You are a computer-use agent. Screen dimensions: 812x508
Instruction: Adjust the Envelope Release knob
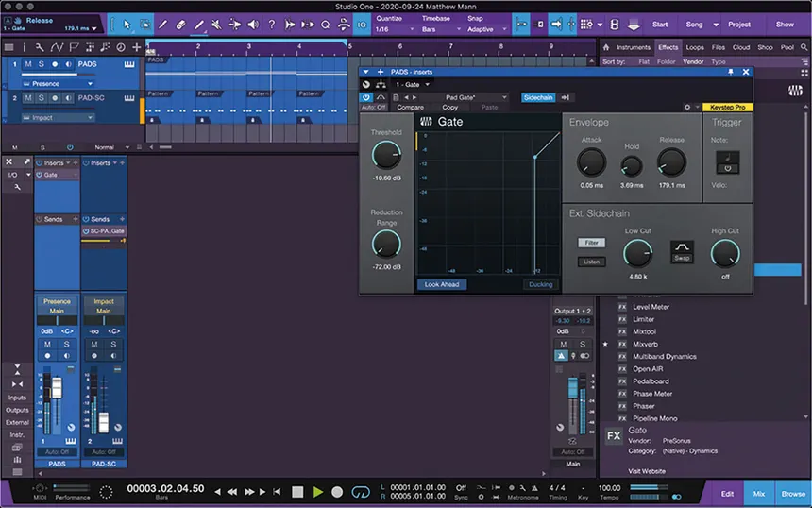[671, 162]
